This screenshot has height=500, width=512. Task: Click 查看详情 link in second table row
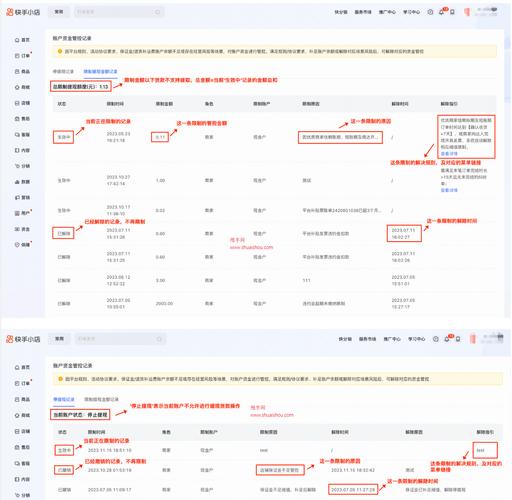point(449,190)
